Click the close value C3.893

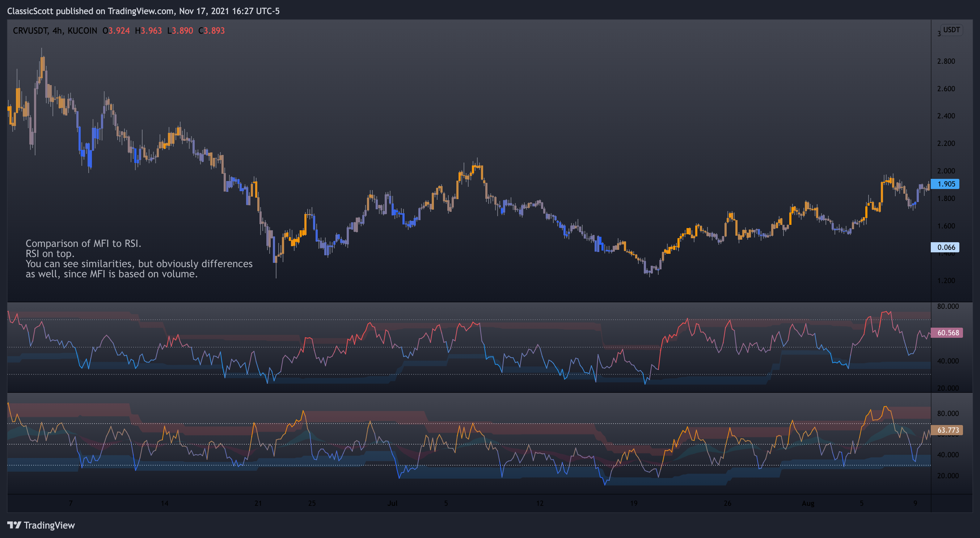click(211, 30)
